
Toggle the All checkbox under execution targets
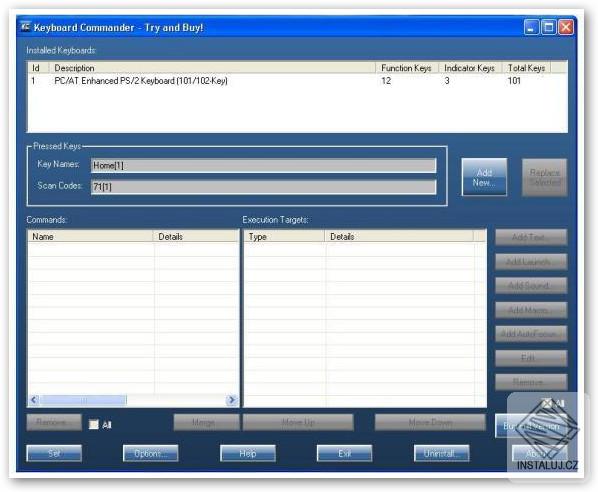click(547, 403)
